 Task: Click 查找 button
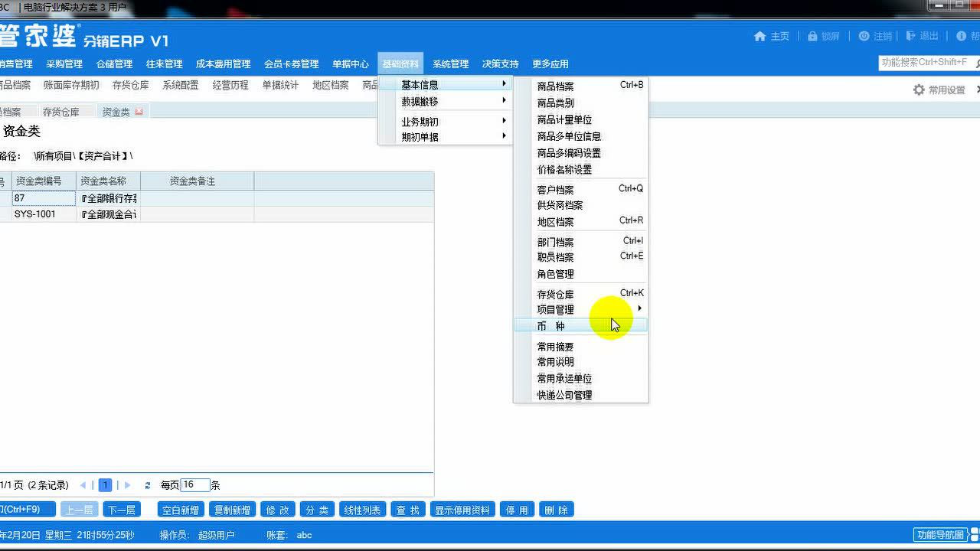tap(408, 510)
